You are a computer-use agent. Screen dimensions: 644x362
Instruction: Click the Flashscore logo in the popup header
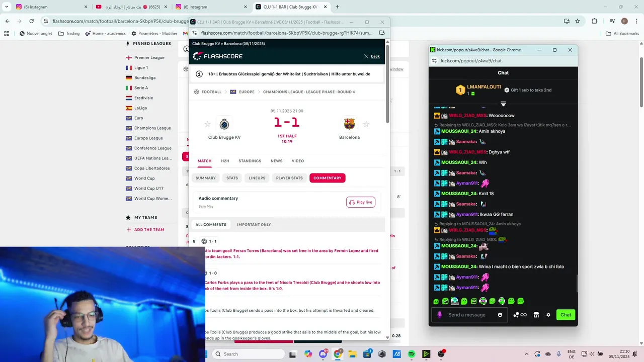click(x=218, y=56)
